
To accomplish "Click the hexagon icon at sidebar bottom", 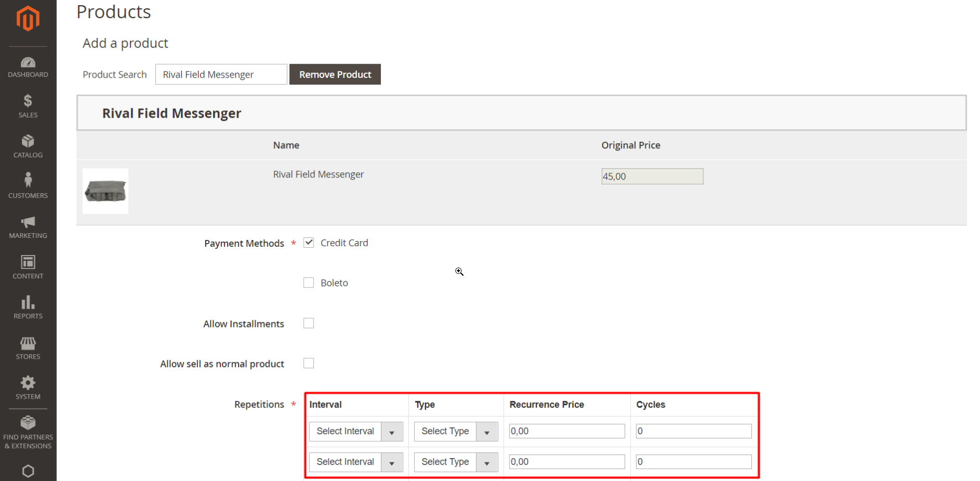I will 28,471.
